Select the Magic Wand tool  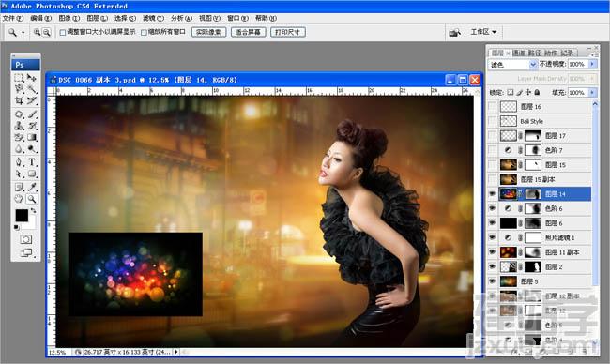32,89
